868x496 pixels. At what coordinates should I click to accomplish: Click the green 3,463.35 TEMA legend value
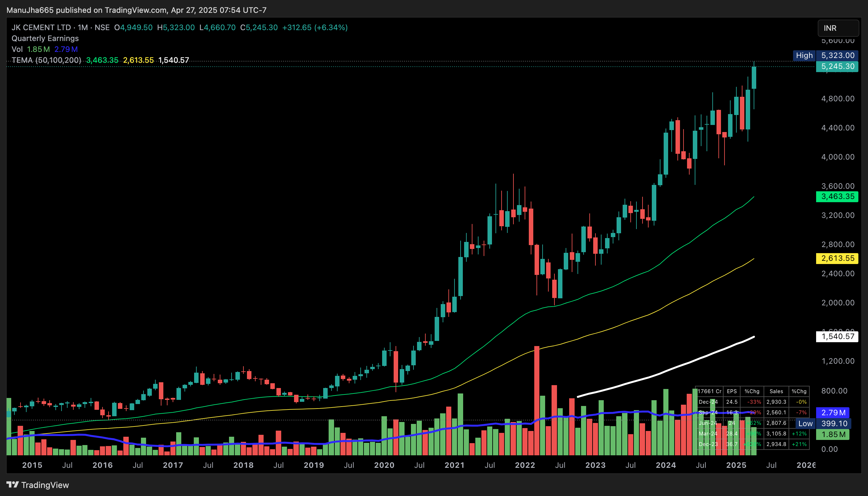102,60
